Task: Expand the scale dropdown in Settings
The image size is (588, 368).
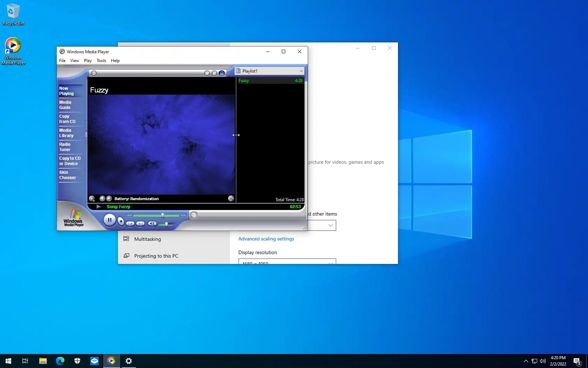Action: coord(321,225)
